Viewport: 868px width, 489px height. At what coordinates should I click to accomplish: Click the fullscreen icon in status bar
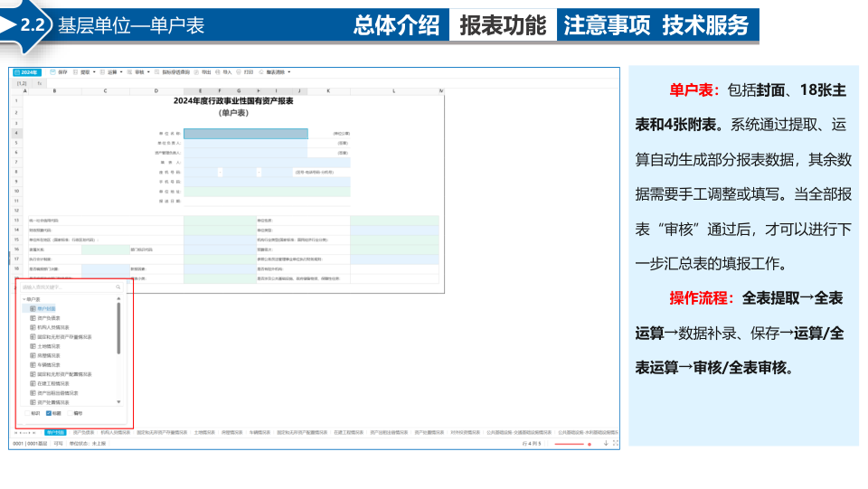(615, 443)
